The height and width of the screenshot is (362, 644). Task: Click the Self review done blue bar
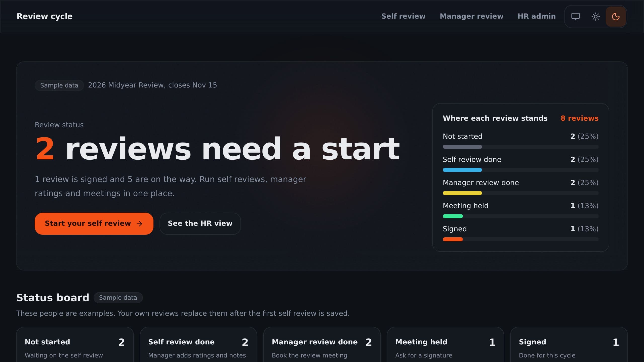[462, 170]
